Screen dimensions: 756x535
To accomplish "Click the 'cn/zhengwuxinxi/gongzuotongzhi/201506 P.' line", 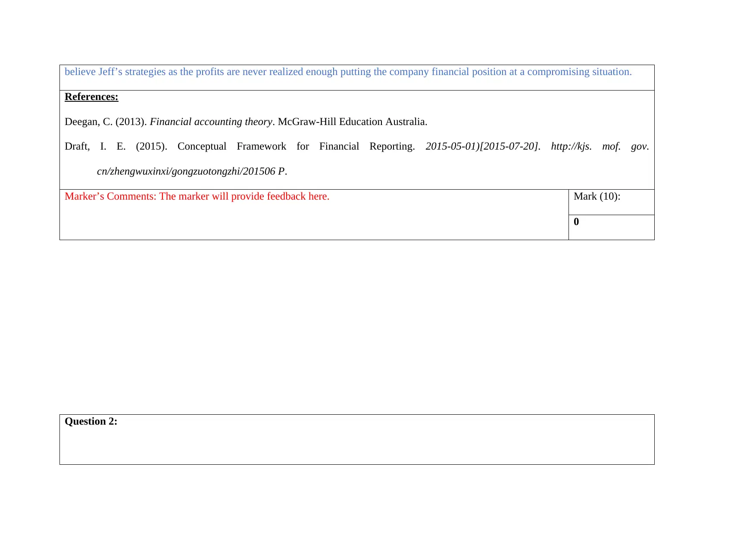I will click(x=192, y=172).
